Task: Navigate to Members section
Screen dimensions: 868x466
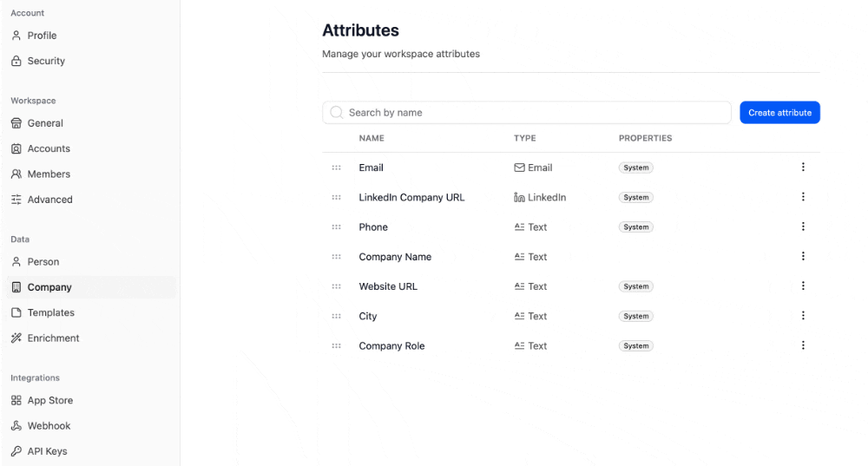Action: click(49, 174)
